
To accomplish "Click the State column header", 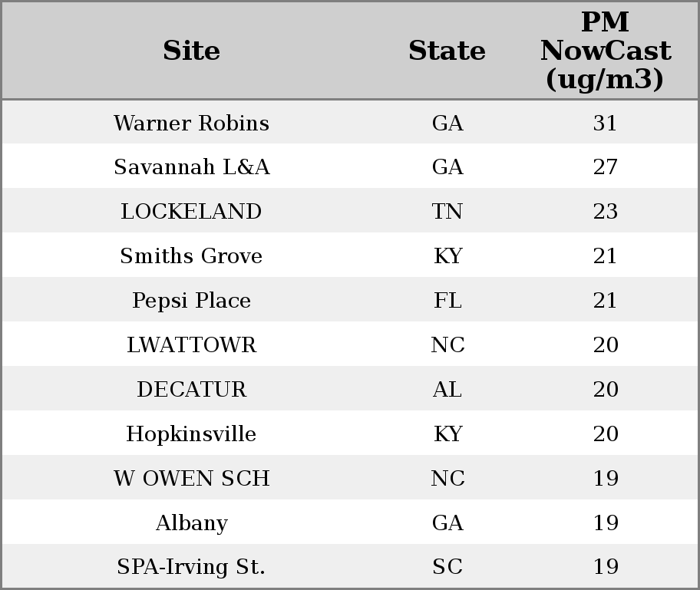I will (447, 51).
